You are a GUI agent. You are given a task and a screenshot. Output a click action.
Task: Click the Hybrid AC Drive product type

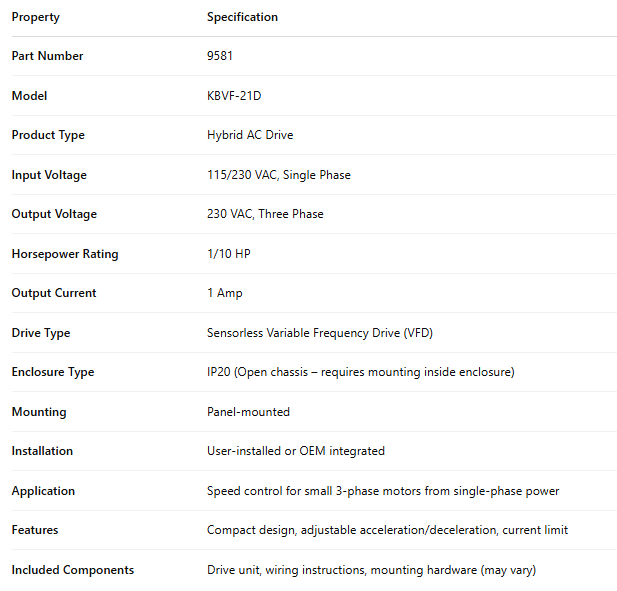coord(250,135)
